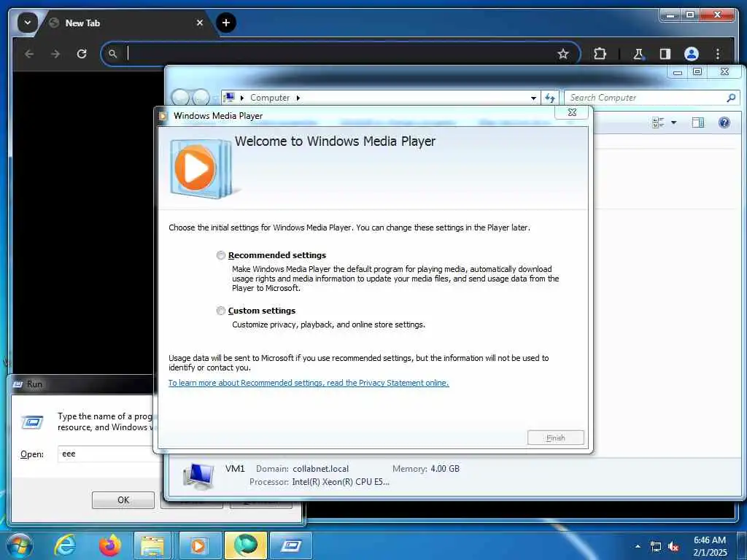
Task: Click Explorer back navigation button
Action: (x=180, y=97)
